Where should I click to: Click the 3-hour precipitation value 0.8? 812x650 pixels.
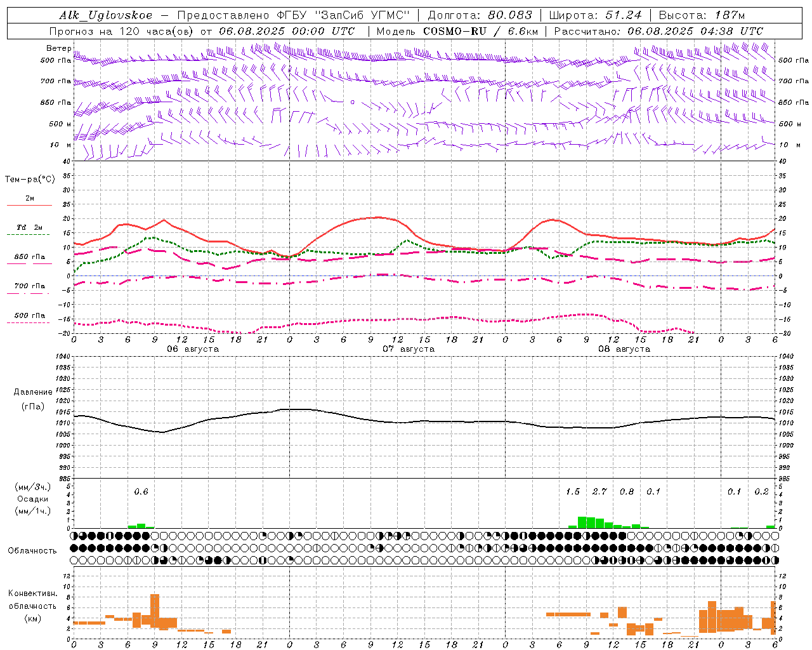pos(627,491)
